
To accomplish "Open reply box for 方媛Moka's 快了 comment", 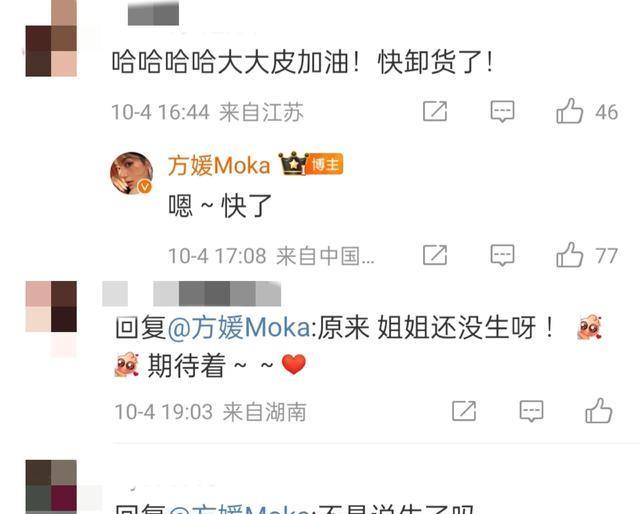I will coord(502,255).
